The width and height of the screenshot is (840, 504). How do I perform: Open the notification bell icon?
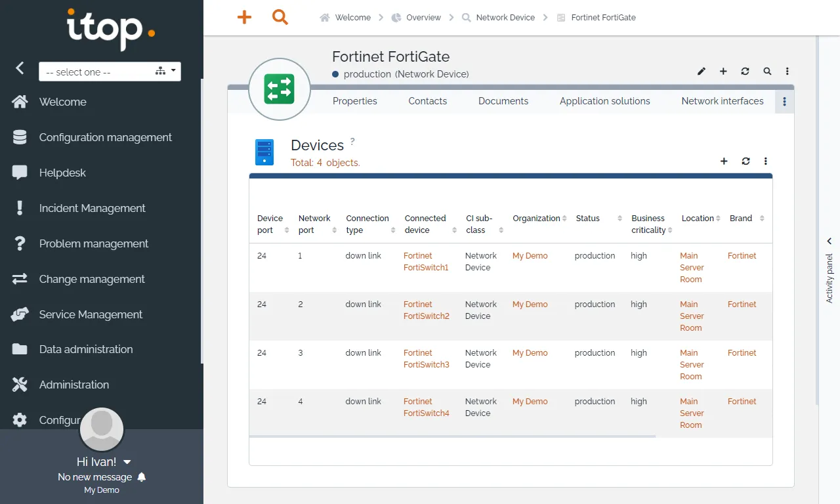141,477
